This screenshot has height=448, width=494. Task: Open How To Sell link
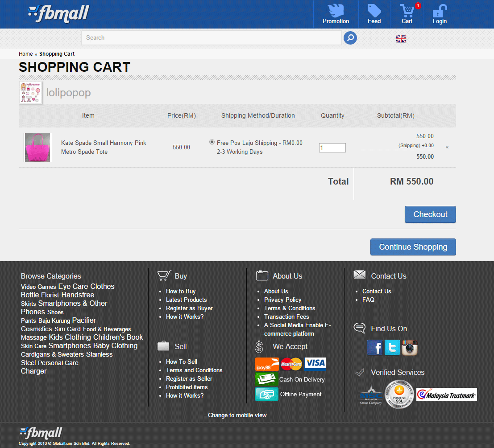(182, 362)
